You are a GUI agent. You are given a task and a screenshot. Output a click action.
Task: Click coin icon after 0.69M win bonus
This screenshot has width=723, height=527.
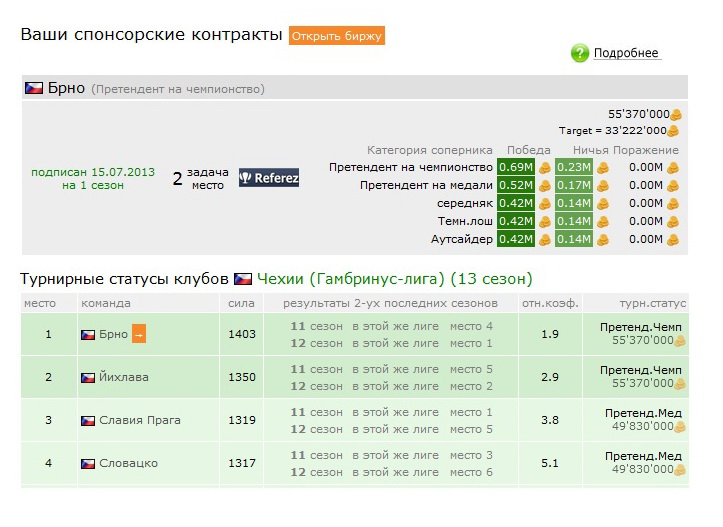pyautogui.click(x=545, y=167)
